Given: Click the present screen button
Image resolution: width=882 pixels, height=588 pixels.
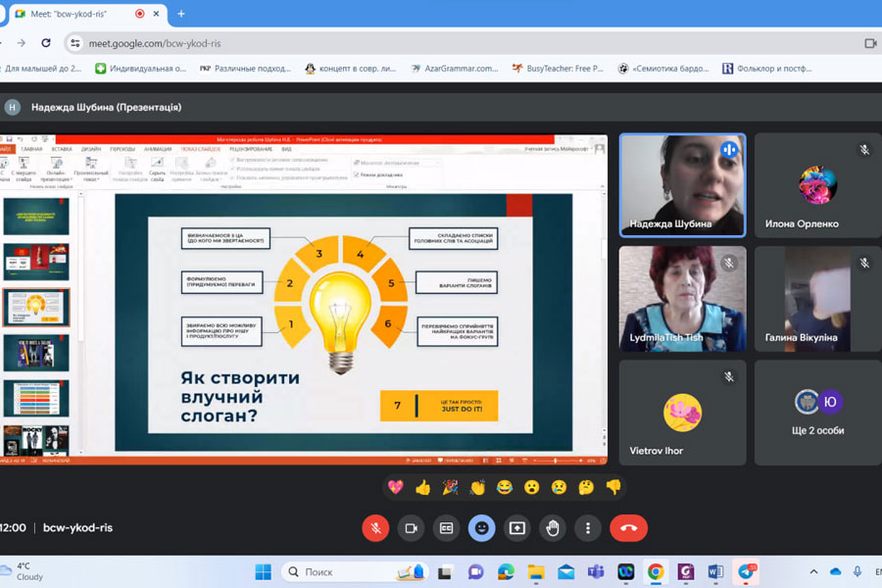Looking at the screenshot, I should click(516, 528).
